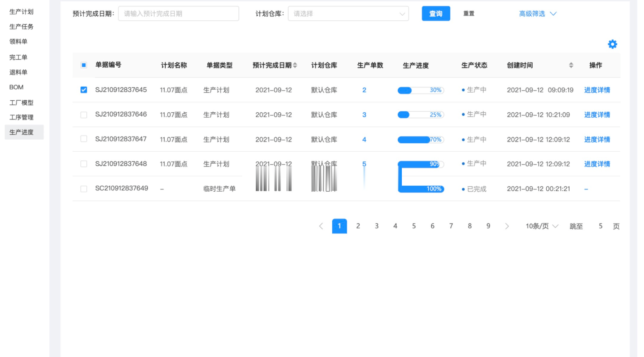
Task: Expand 高级筛选 advanced filter
Action: (538, 14)
